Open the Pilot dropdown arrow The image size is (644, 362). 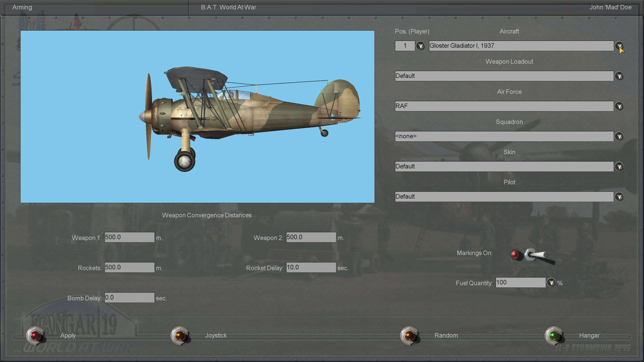[x=619, y=197]
